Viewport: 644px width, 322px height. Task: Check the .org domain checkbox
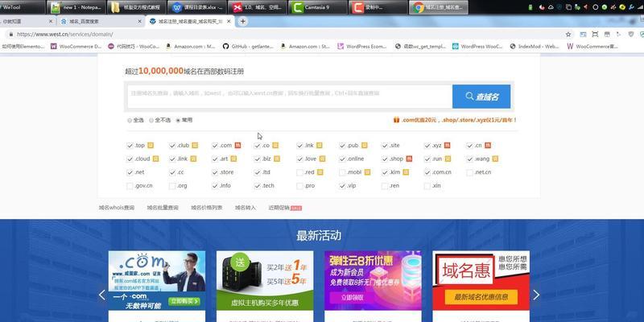pyautogui.click(x=172, y=186)
